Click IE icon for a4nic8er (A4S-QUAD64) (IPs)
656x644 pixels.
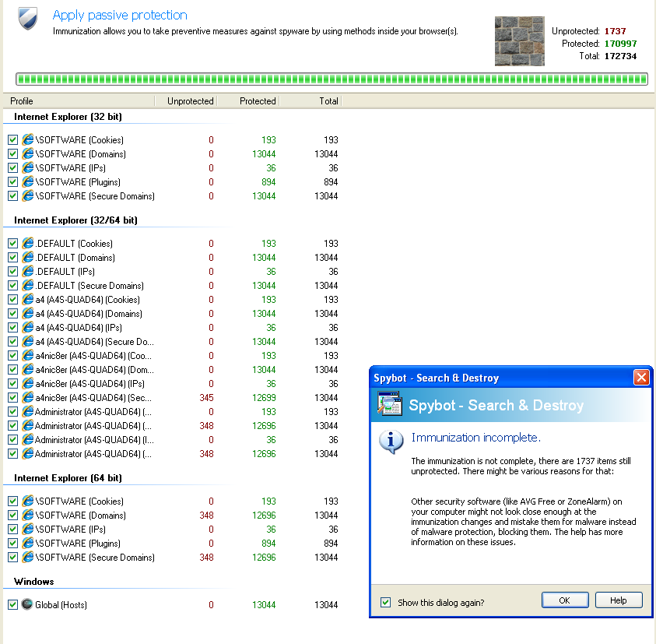(27, 384)
